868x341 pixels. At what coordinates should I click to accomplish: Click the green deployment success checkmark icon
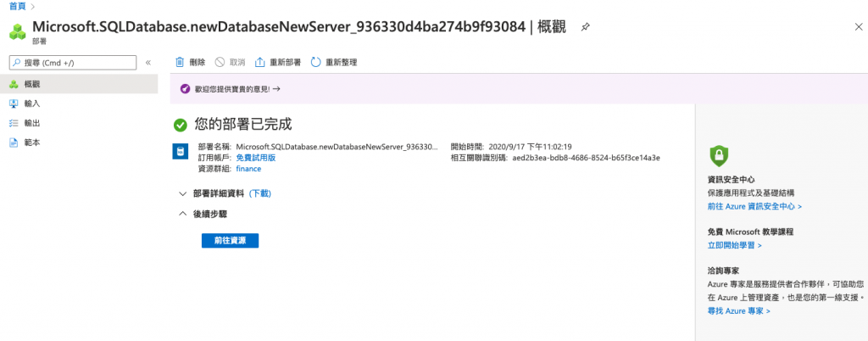(x=181, y=125)
